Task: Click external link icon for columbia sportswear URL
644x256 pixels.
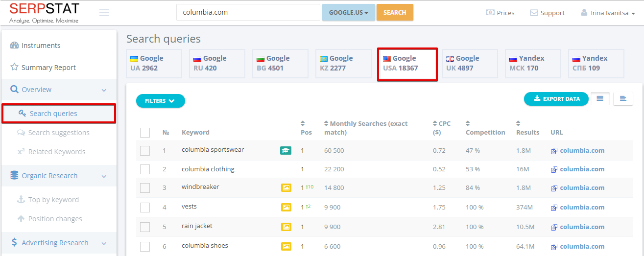Action: (x=554, y=151)
